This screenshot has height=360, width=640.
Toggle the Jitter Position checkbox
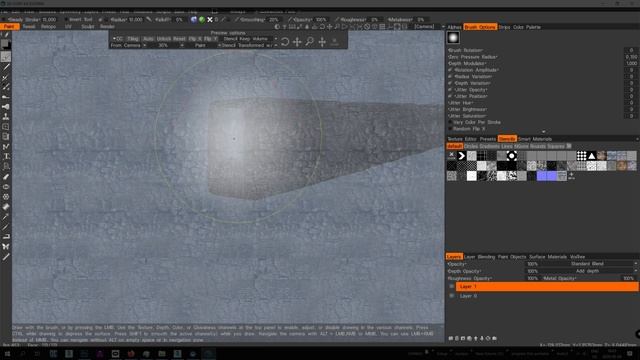click(x=450, y=96)
